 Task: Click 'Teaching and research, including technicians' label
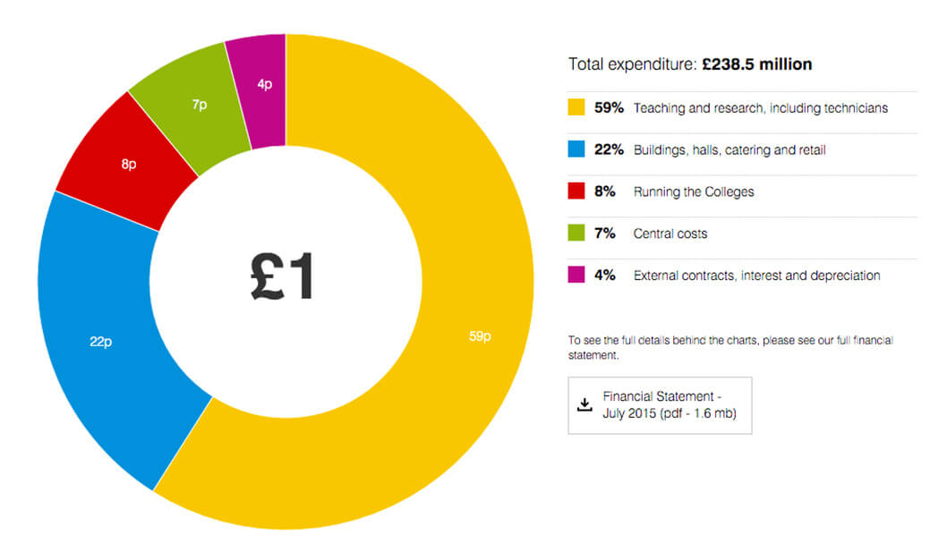point(760,108)
